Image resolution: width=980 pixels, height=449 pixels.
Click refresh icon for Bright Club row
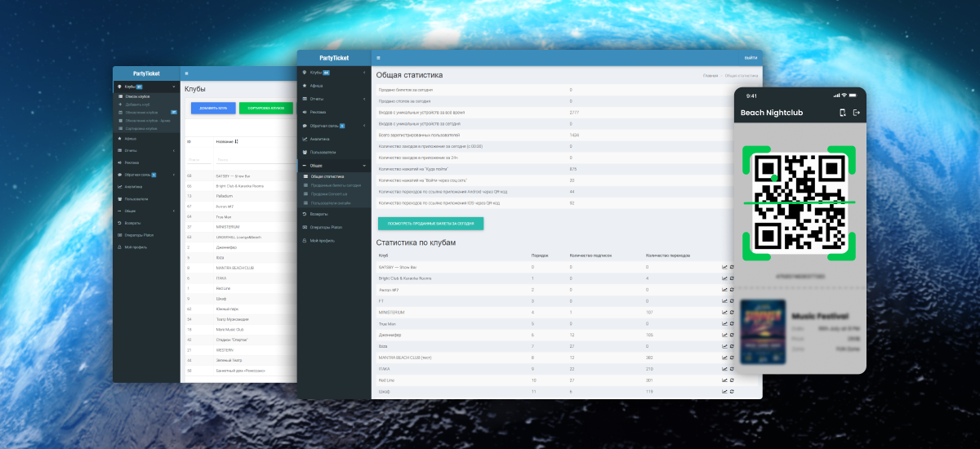tap(732, 278)
